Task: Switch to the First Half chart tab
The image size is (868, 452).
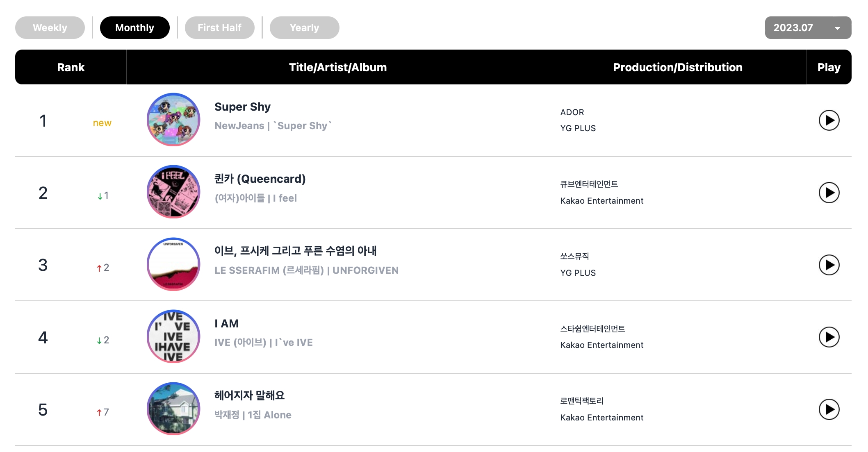Action: 219,28
